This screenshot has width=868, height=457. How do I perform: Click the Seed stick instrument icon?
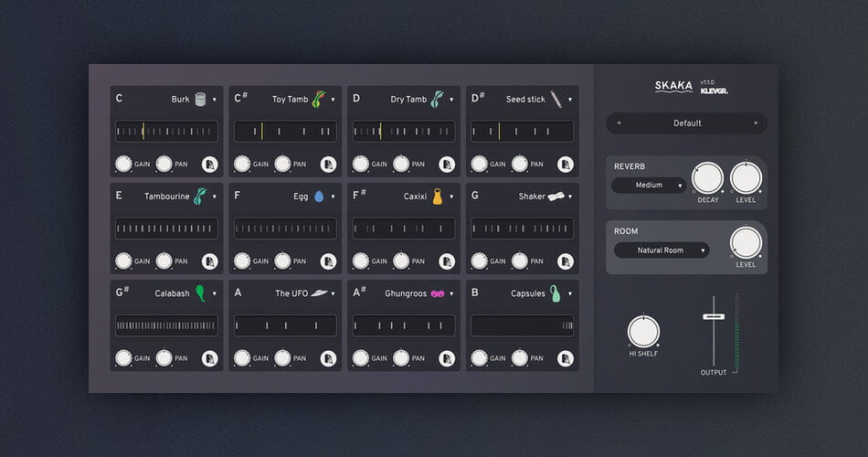pos(556,100)
